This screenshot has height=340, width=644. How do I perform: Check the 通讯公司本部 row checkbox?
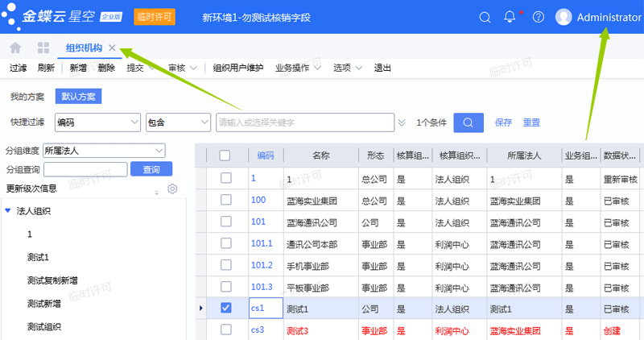pos(226,243)
